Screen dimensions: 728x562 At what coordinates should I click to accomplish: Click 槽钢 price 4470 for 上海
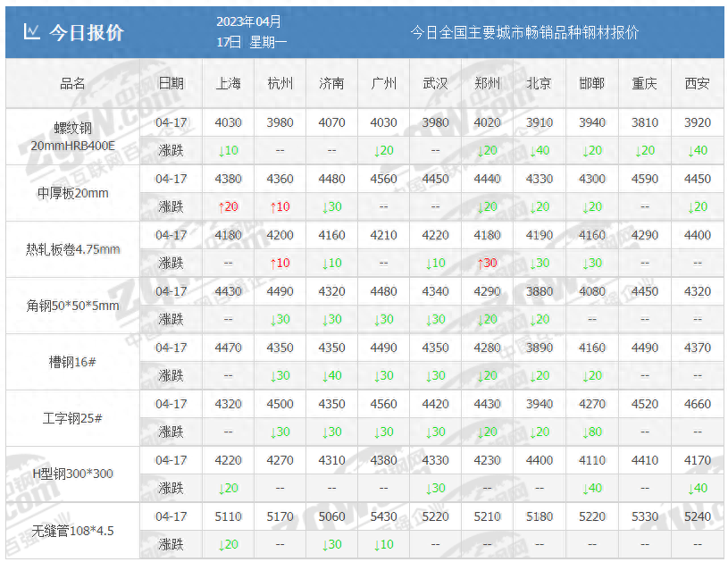[229, 348]
